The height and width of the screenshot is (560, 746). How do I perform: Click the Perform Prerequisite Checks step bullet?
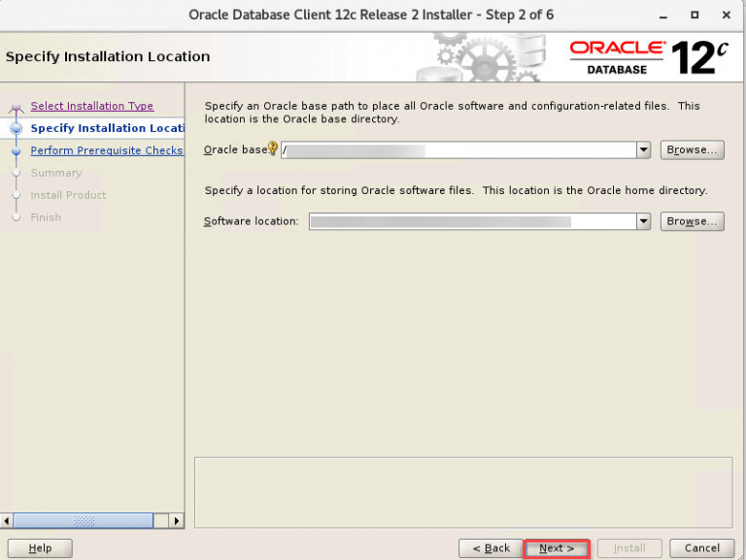(x=17, y=151)
